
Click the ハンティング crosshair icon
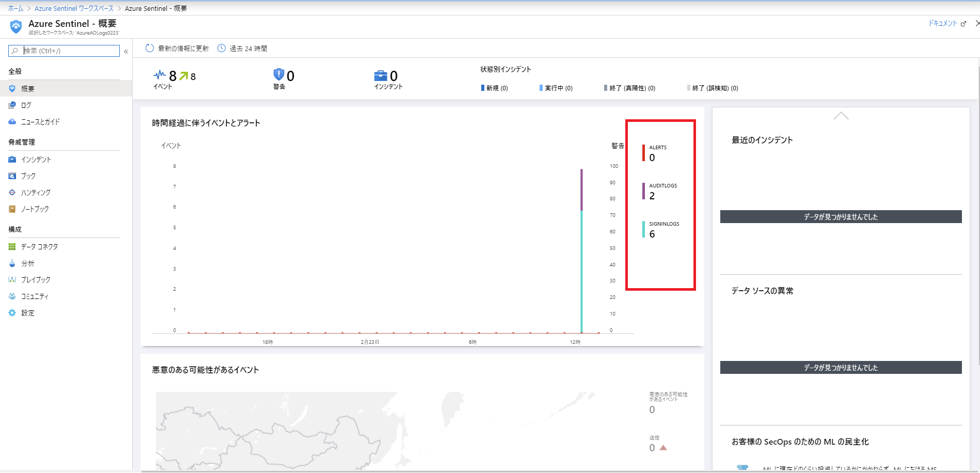(x=12, y=193)
